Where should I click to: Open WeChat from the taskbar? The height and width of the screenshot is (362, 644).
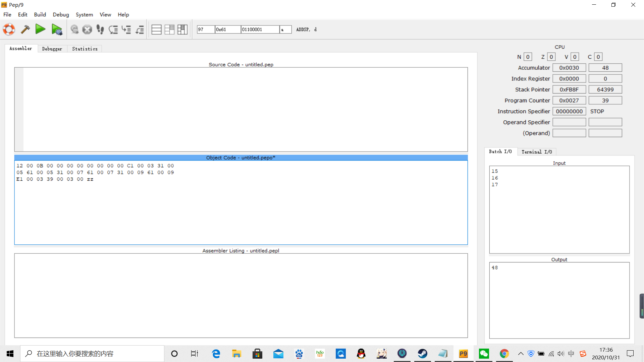(x=484, y=354)
